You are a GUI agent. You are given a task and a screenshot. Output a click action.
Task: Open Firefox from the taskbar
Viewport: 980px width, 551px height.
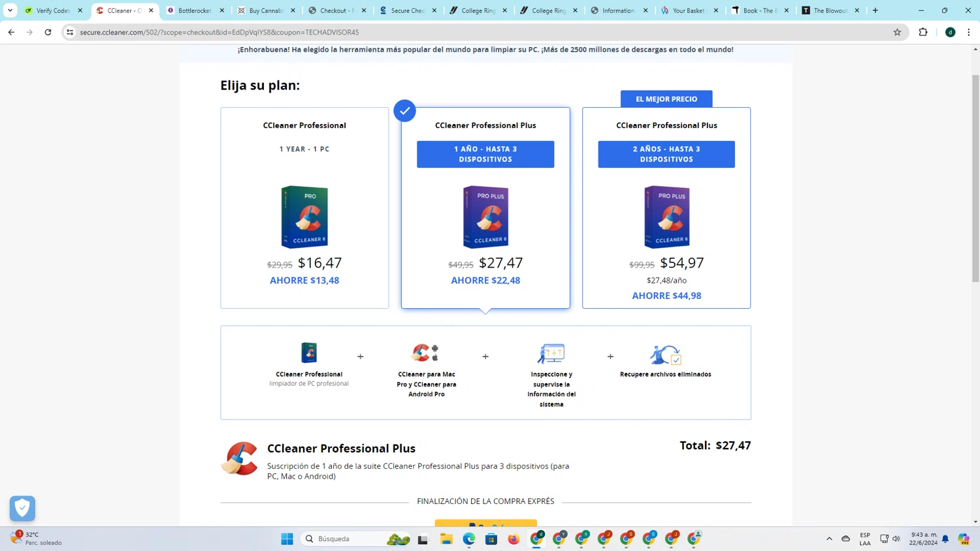pos(514,539)
